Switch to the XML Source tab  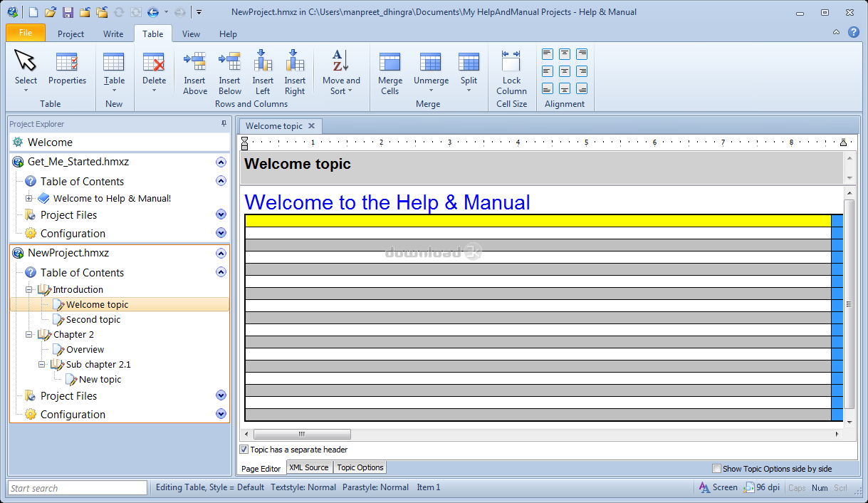tap(309, 467)
